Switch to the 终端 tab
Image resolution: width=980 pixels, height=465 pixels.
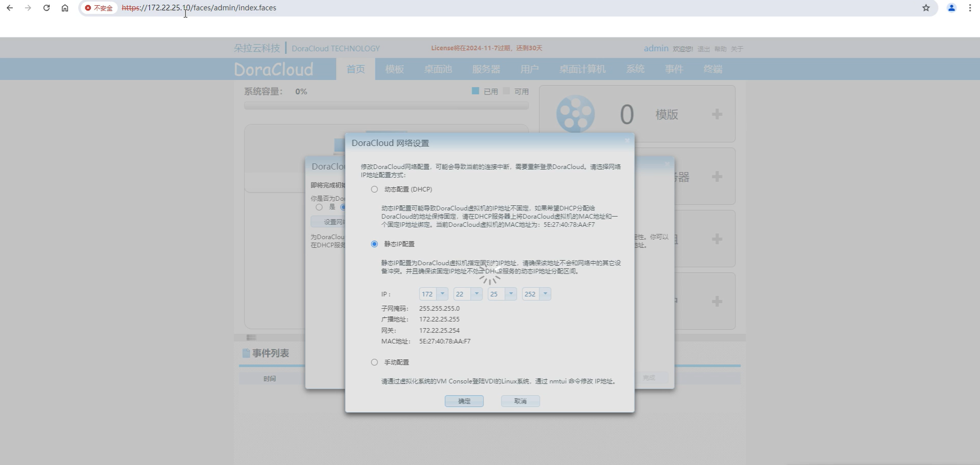pos(713,69)
